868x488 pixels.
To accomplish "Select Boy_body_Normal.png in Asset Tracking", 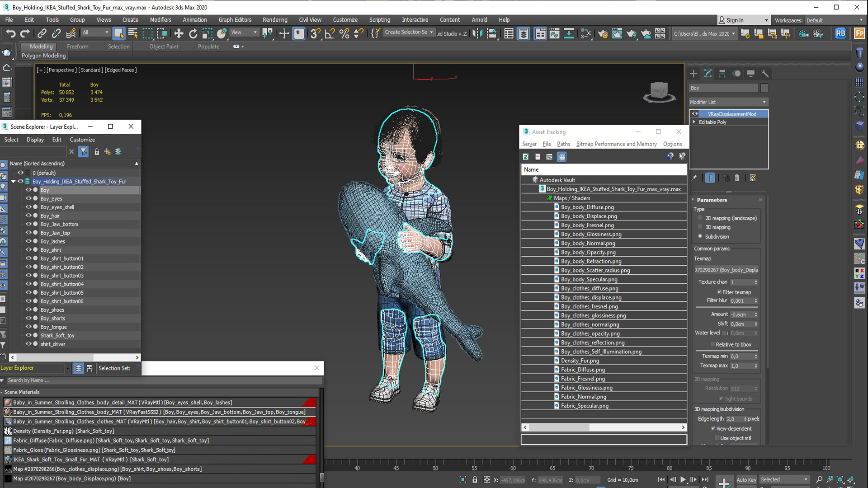I will 588,243.
